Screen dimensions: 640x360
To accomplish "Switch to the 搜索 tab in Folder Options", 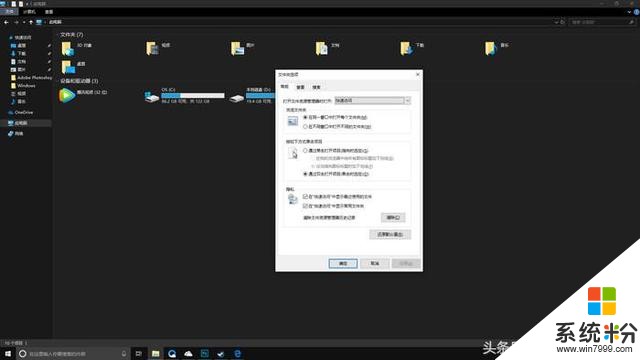I will tap(316, 87).
